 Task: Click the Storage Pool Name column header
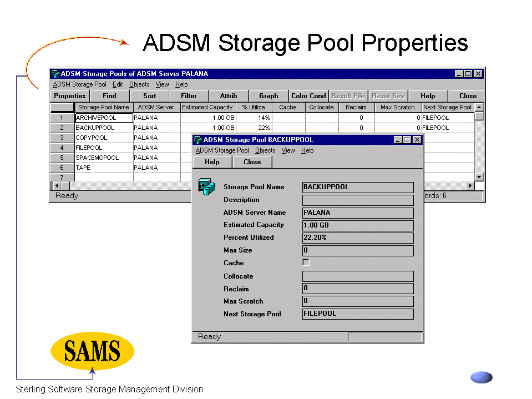point(103,107)
